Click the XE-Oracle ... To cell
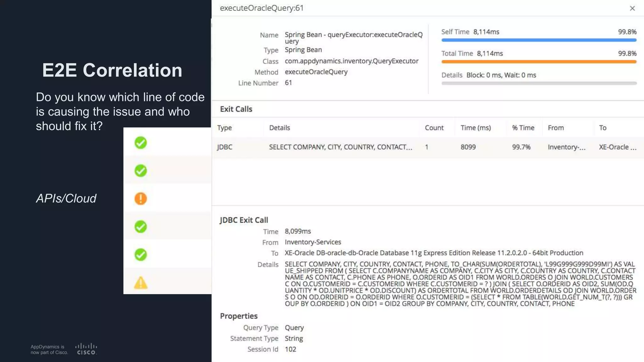Viewport: 644px width, 362px height. coord(618,147)
